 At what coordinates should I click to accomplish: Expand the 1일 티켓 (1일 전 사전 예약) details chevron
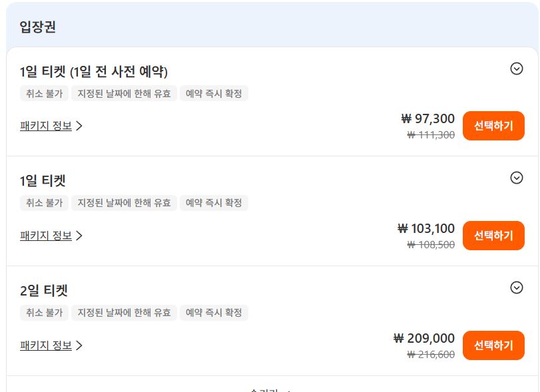[516, 69]
